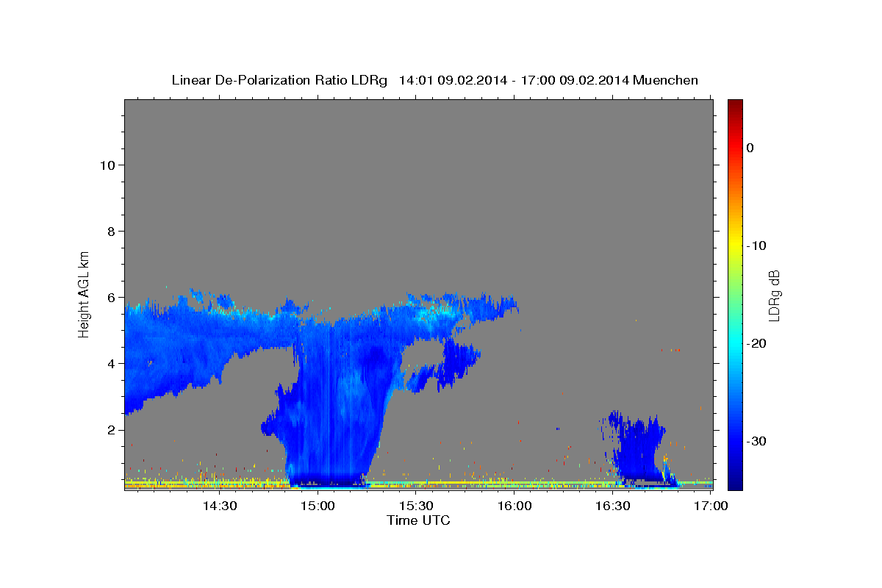Click the height tick label 4

tap(110, 363)
